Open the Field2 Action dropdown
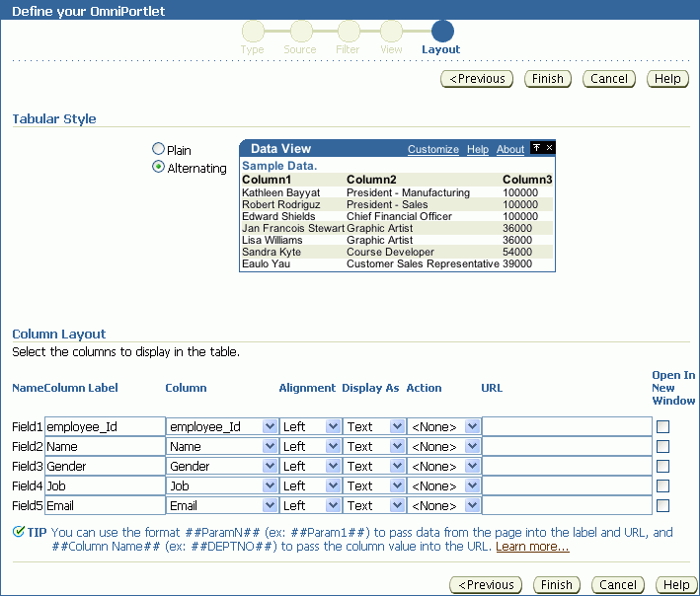Screen dimensions: 700x596 click(x=443, y=447)
